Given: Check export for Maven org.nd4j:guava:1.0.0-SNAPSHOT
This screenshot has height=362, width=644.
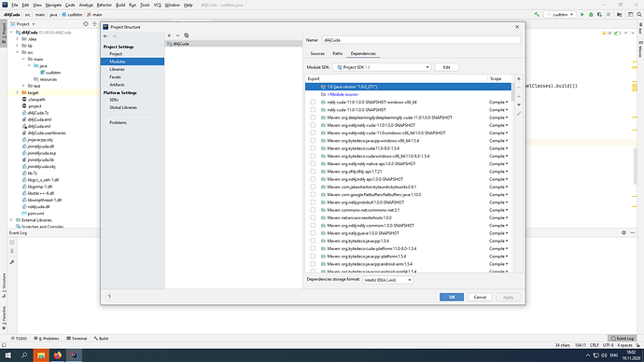Looking at the screenshot, I should pyautogui.click(x=313, y=233).
